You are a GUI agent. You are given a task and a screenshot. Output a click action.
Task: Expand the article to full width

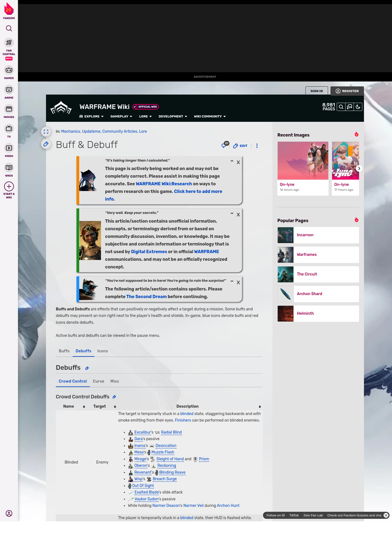click(x=46, y=132)
